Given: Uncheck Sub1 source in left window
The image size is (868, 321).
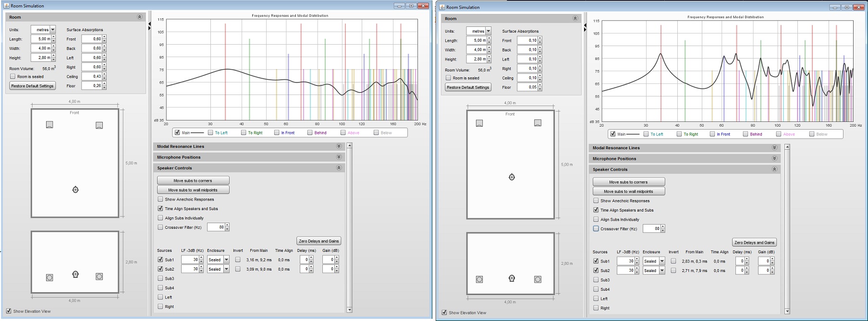Looking at the screenshot, I should tap(160, 260).
